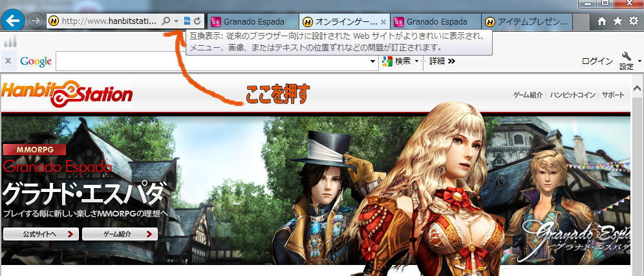
Task: Open the dropdown arrow beside 検索
Action: coord(416,61)
